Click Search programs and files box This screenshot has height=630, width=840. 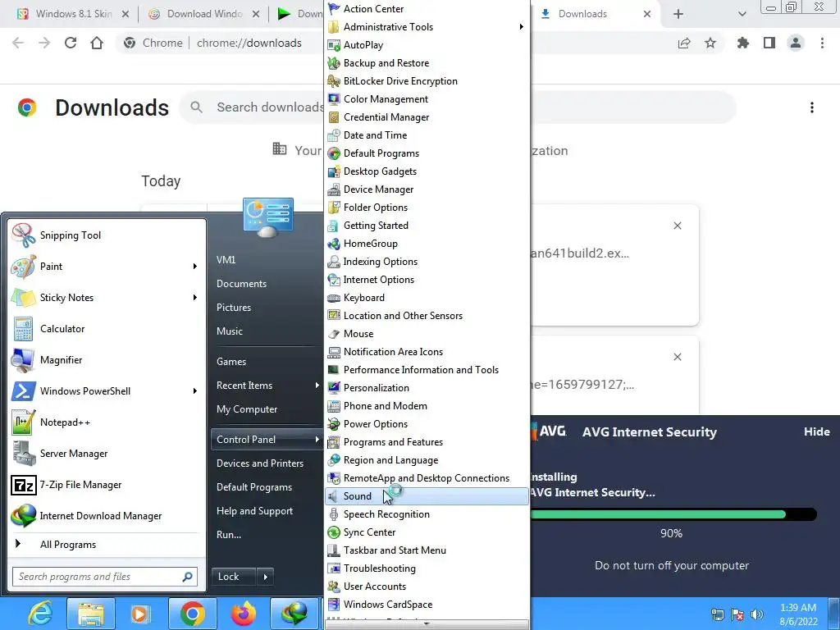[x=105, y=577]
